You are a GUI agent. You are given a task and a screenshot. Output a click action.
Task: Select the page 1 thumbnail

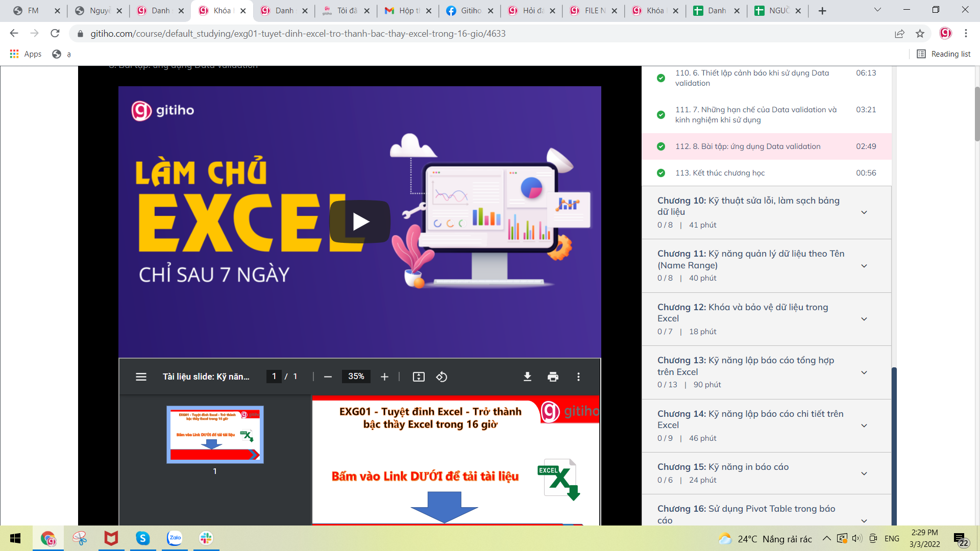pos(215,435)
